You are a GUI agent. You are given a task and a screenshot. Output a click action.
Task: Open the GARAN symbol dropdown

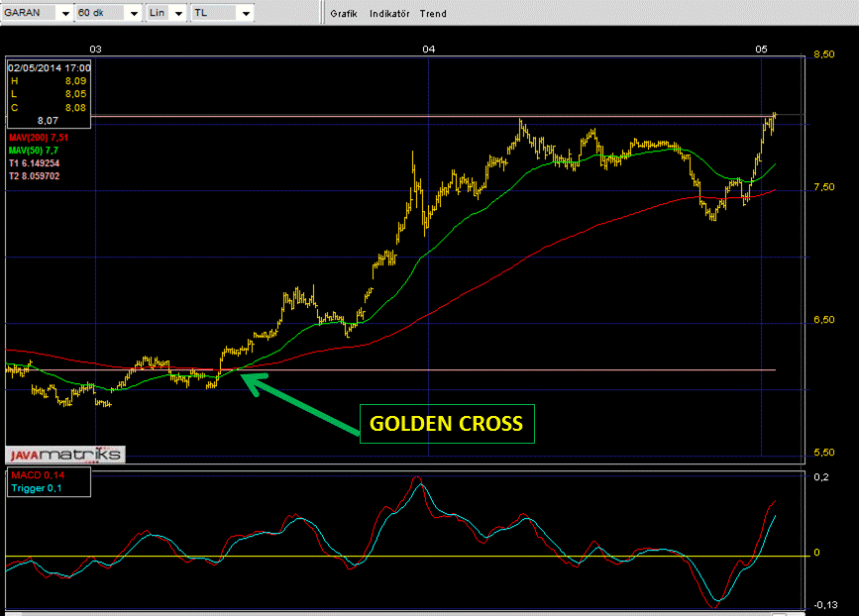point(64,14)
